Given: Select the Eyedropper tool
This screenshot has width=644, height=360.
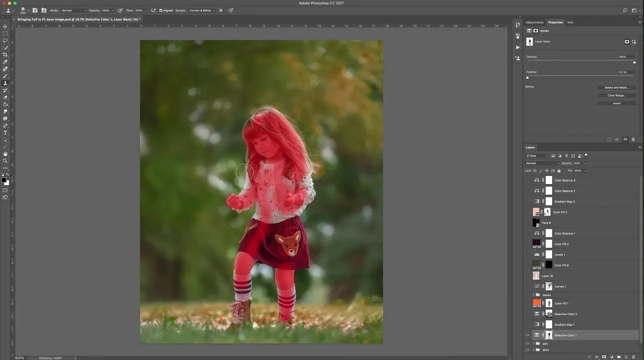Looking at the screenshot, I should 5,62.
